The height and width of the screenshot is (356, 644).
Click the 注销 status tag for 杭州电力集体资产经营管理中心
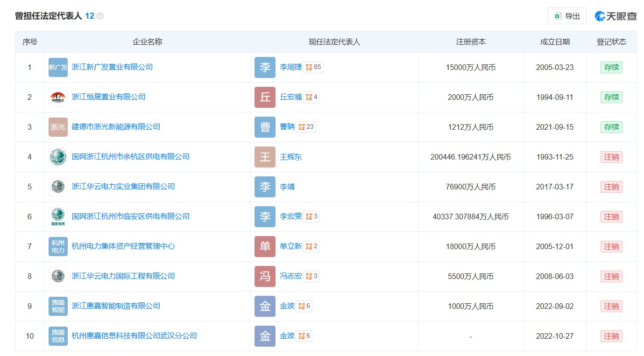tap(611, 246)
